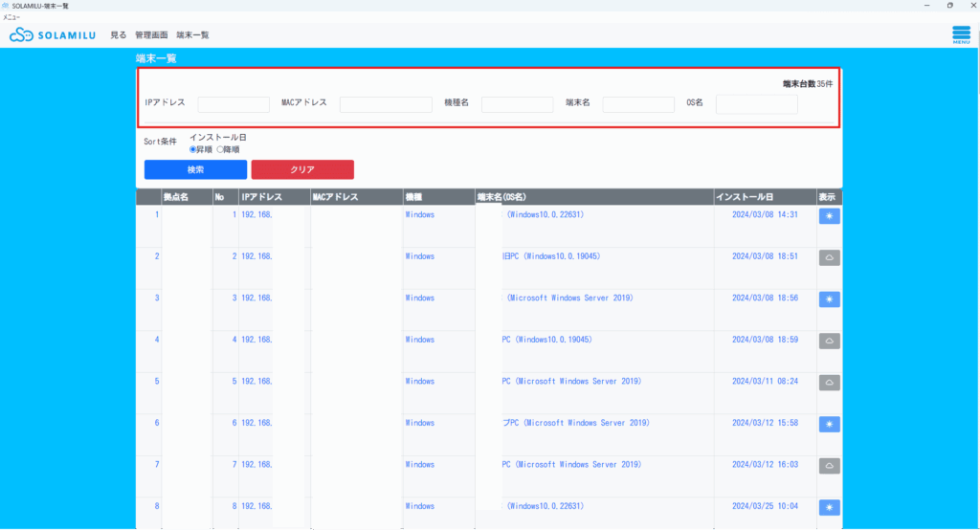Screen dimensions: 980x530
Task: Click display icon for row 8
Action: [x=830, y=507]
